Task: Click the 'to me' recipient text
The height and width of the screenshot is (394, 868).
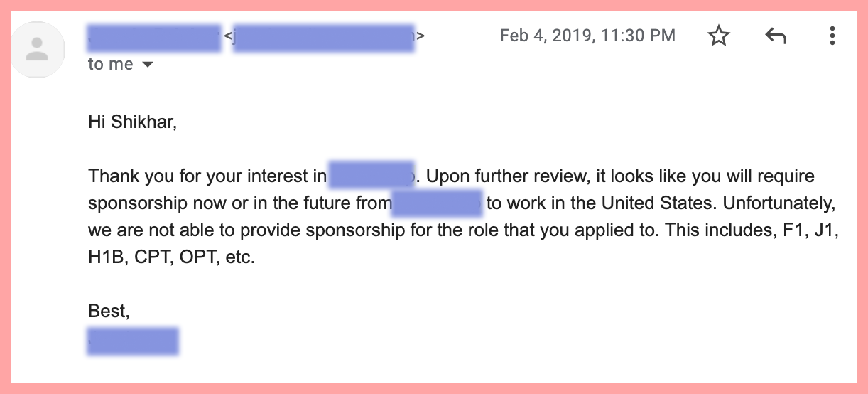Action: coord(110,64)
